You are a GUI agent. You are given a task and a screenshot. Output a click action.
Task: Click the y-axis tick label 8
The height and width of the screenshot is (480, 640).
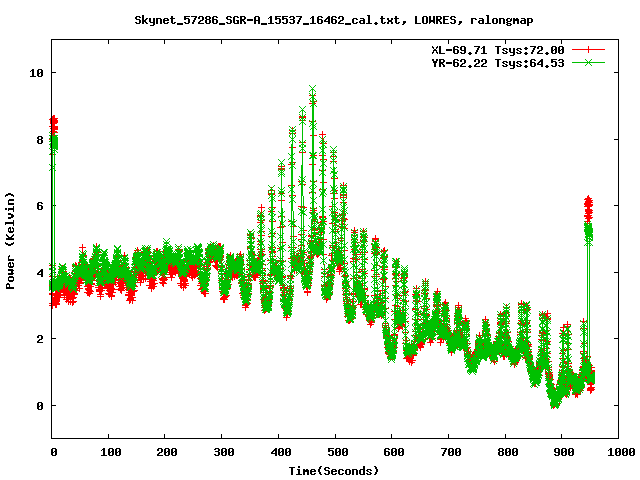click(40, 140)
